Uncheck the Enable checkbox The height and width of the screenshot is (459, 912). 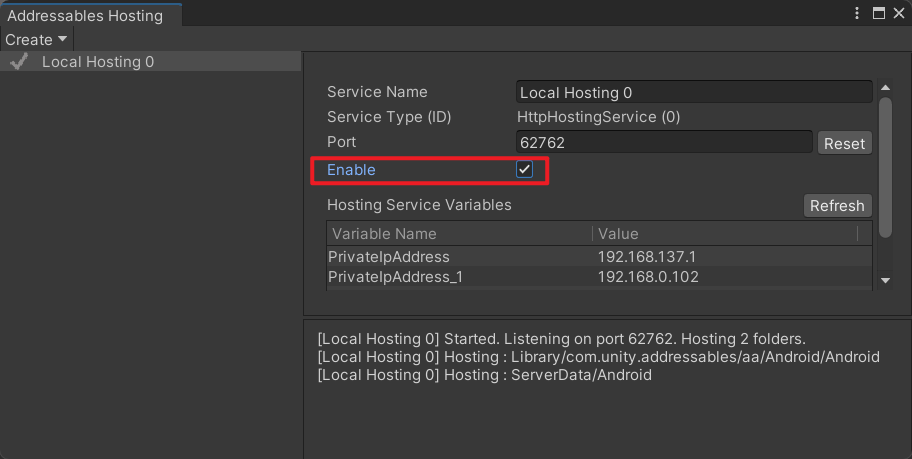(524, 169)
